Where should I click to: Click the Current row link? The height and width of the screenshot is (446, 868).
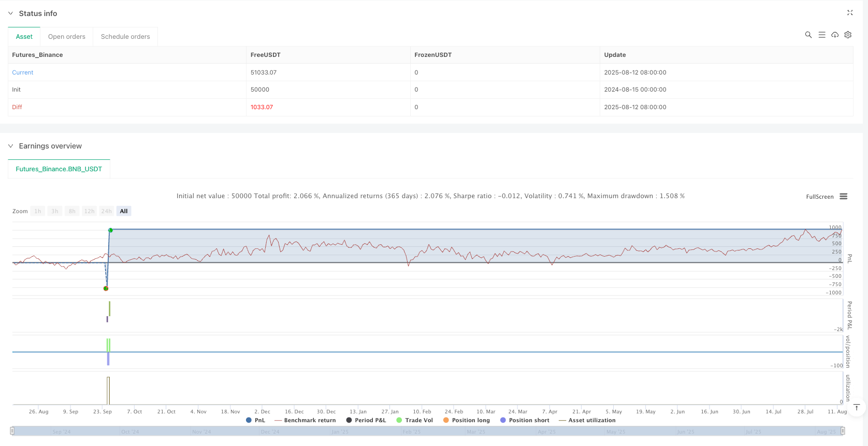(23, 72)
